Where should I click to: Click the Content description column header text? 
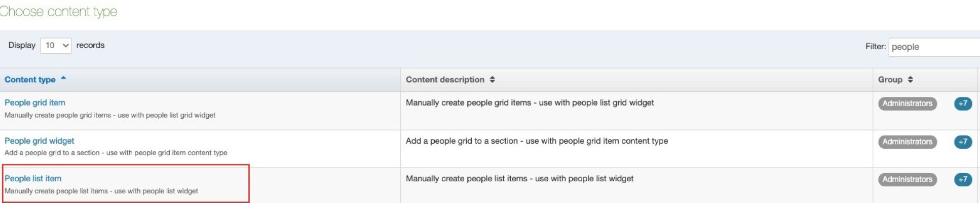click(x=445, y=80)
